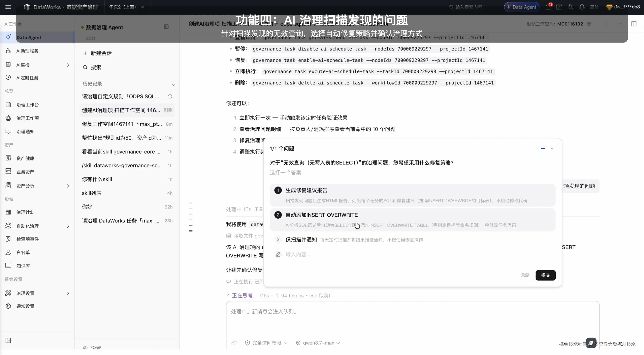The width and height of the screenshot is (644, 355).
Task: Minimize the question dialog with blue dash
Action: tap(543, 149)
